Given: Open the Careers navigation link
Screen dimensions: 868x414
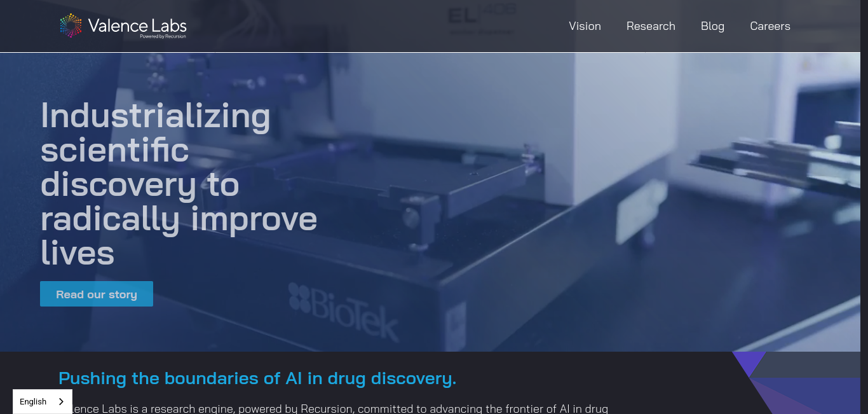Looking at the screenshot, I should (770, 26).
